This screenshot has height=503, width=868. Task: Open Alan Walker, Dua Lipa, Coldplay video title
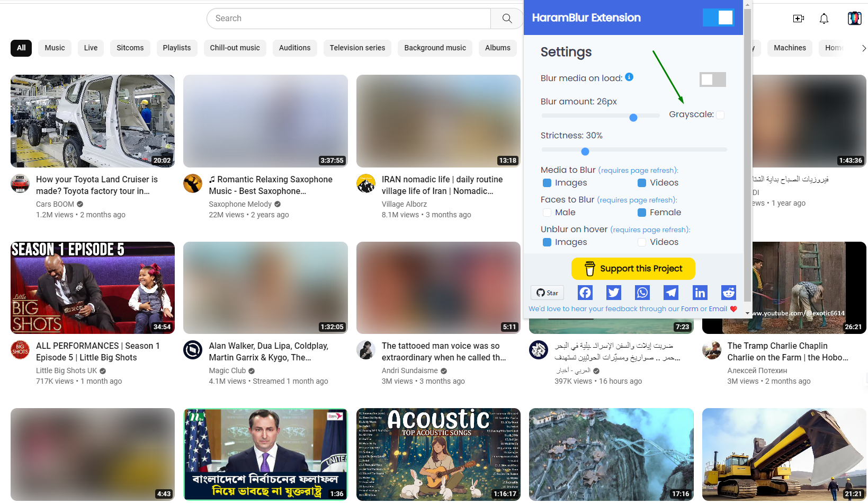[x=269, y=352]
